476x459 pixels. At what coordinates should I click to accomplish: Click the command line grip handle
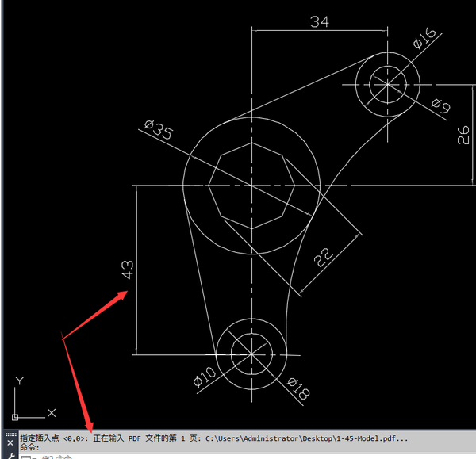pyautogui.click(x=10, y=433)
